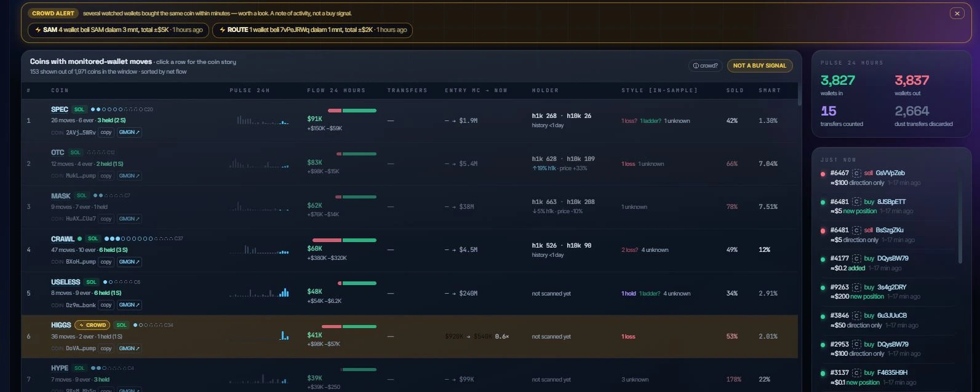Open GMGN external link for OTC

point(129,176)
